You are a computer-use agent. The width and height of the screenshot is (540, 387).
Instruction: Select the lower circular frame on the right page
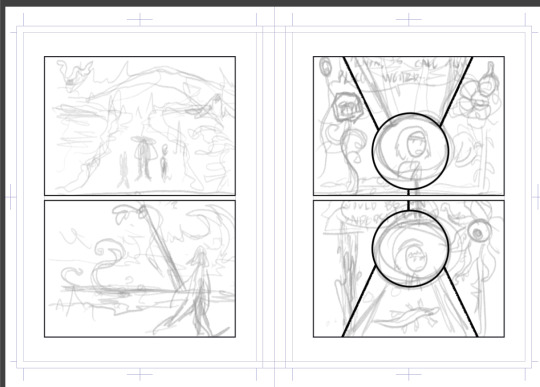[411, 249]
